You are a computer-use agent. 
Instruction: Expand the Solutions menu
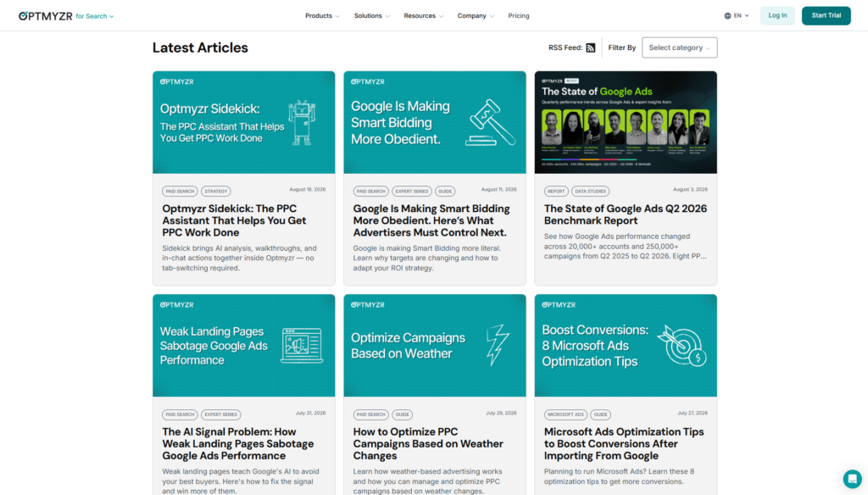(x=371, y=16)
